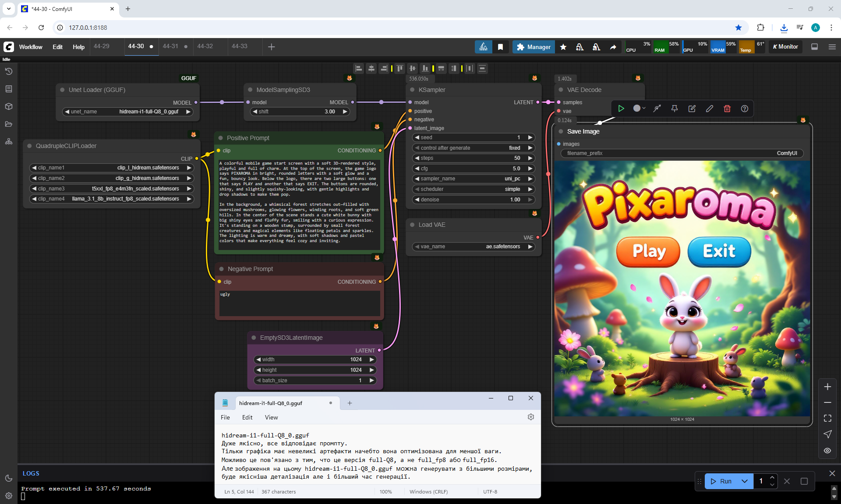This screenshot has height=504, width=841.
Task: Open the queue history sidebar icon
Action: pos(8,71)
